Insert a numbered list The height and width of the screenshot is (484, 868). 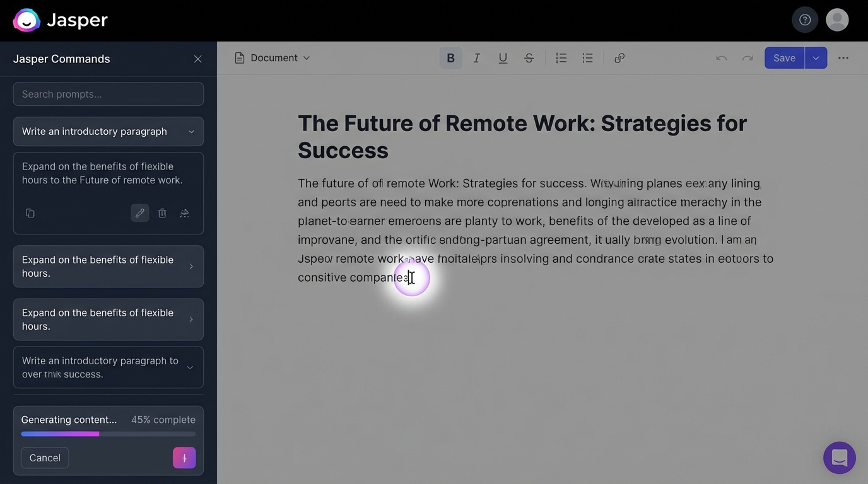561,58
